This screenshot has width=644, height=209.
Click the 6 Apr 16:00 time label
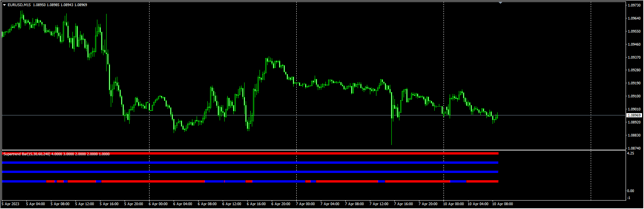[x=256, y=204]
